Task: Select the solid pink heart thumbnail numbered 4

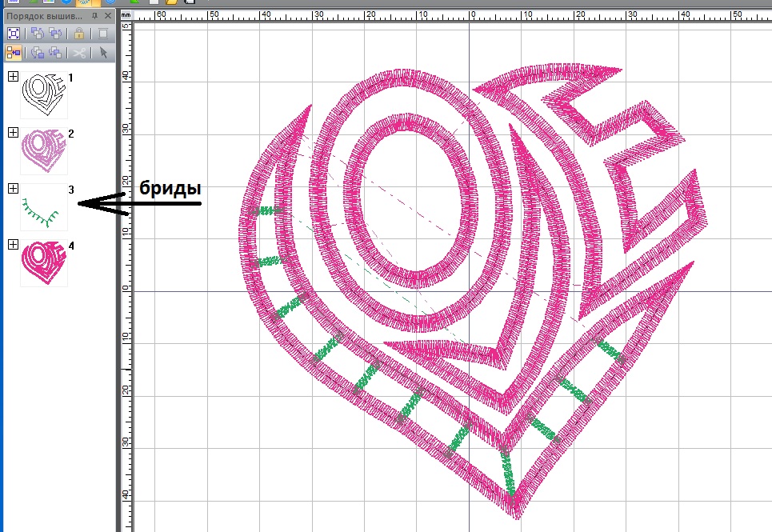Action: coord(44,263)
